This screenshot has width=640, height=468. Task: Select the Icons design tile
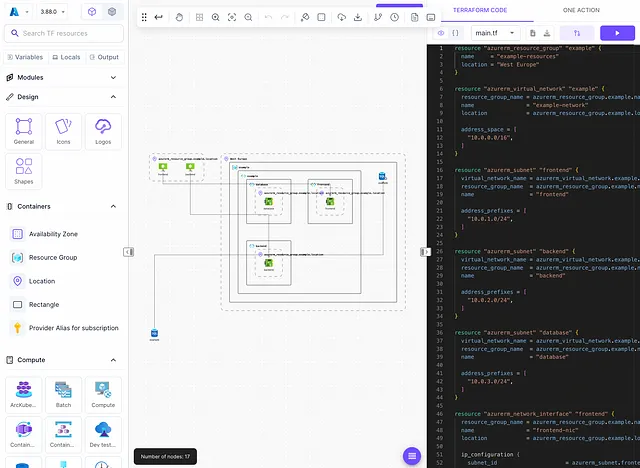(63, 131)
